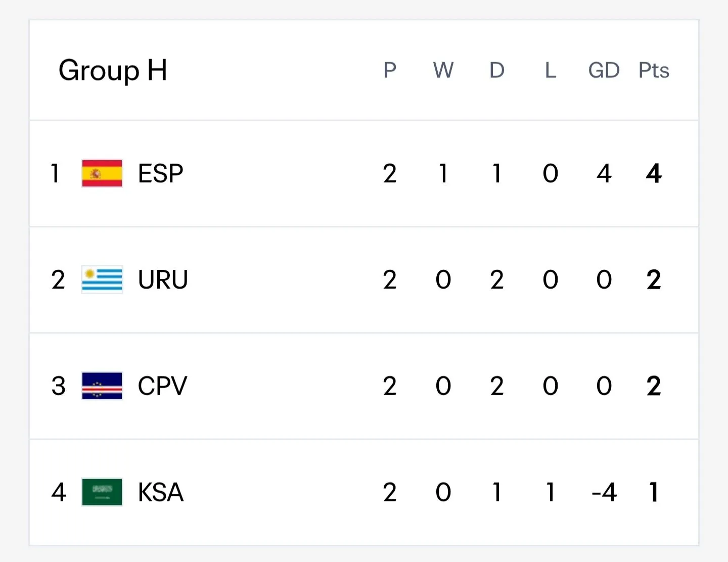Click Uruguay's bold points value

(654, 280)
